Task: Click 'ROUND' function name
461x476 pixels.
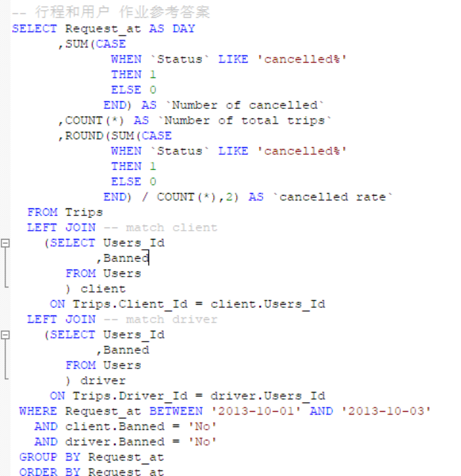Action: pyautogui.click(x=84, y=136)
